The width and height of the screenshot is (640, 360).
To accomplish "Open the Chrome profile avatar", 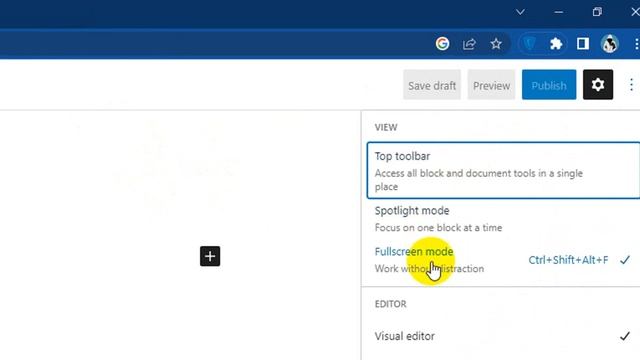I will click(x=610, y=44).
